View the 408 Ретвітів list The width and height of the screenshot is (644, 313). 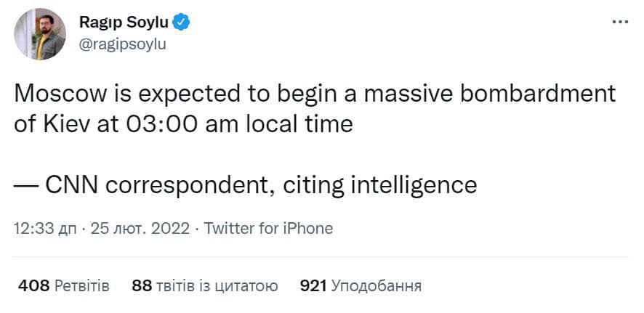pos(63,285)
